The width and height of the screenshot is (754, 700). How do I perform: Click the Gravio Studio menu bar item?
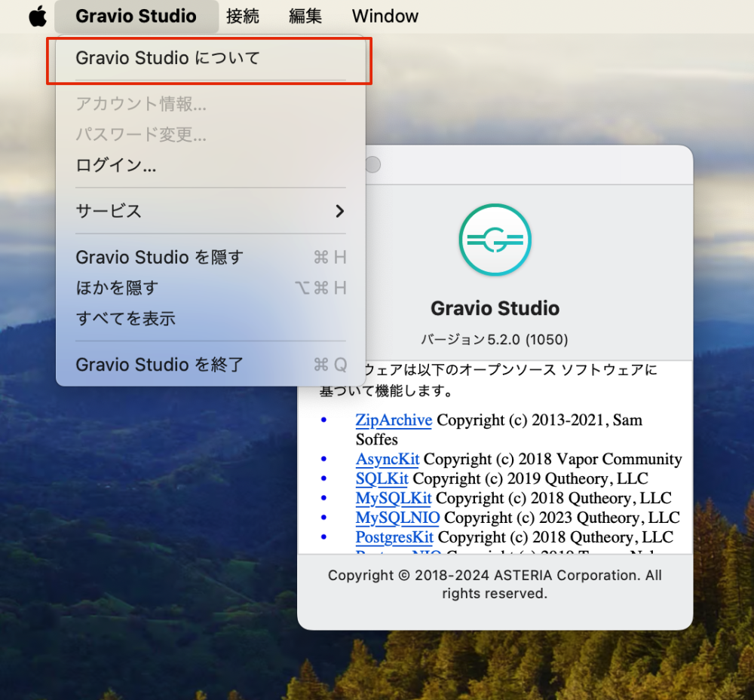pos(136,17)
